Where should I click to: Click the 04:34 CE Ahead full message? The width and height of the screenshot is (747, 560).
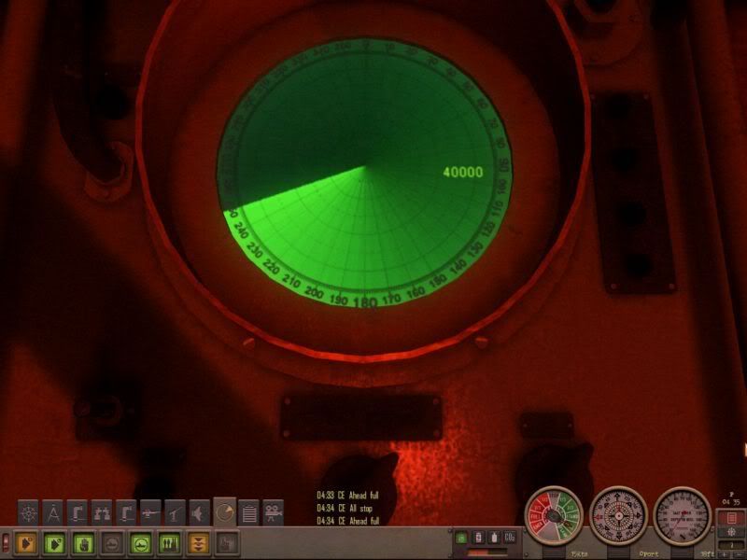coord(347,521)
